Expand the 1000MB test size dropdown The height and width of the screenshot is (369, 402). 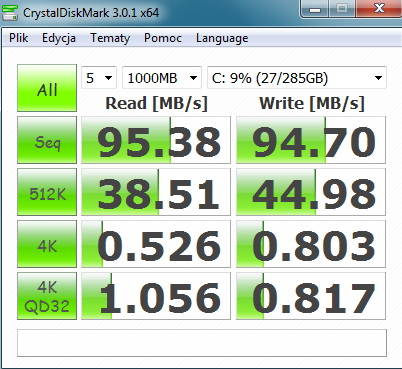point(162,78)
